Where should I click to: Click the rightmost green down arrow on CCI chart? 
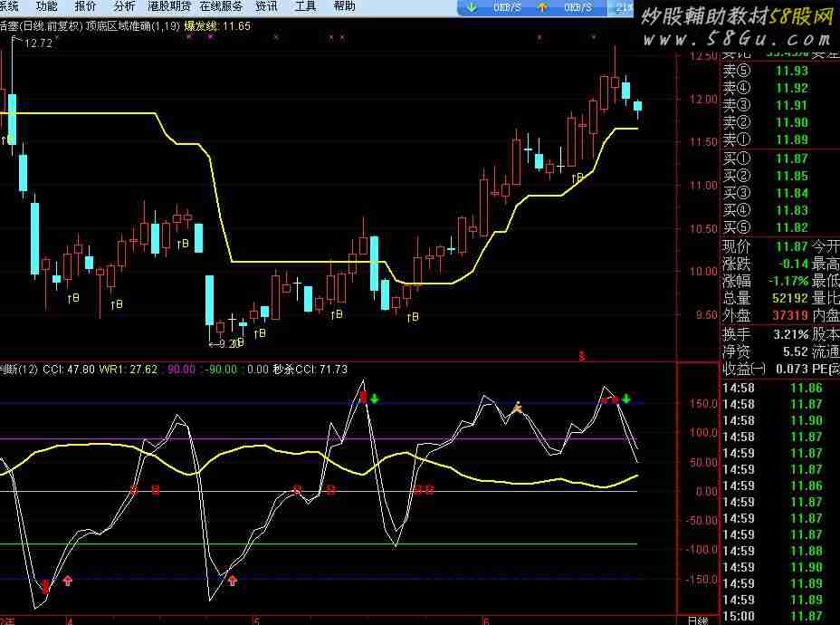pos(625,399)
